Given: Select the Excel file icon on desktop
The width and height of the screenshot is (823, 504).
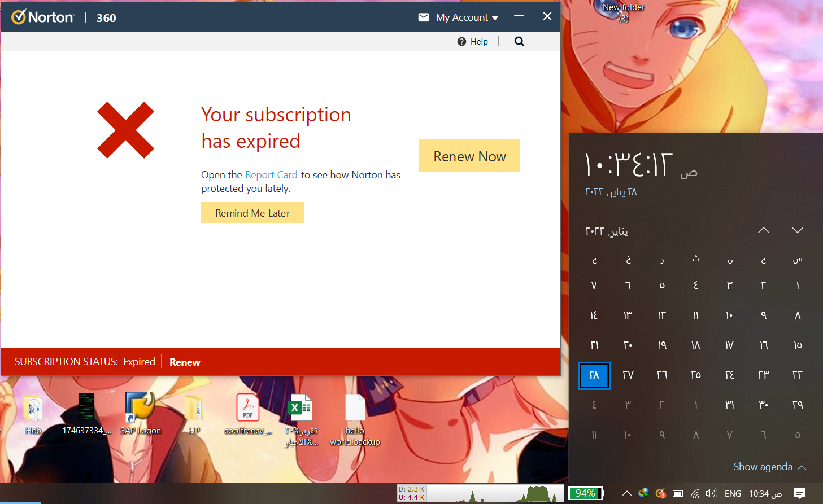Looking at the screenshot, I should point(301,420).
